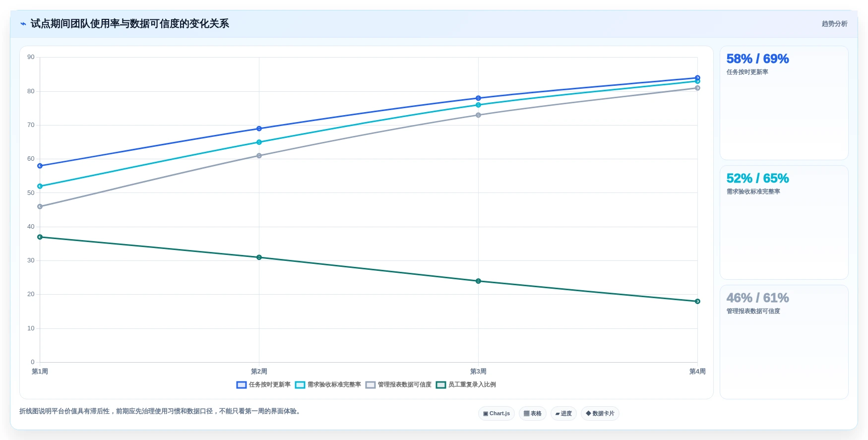Toggle the 需求验收标准完整率 legend swatch
The image size is (868, 440).
point(300,385)
